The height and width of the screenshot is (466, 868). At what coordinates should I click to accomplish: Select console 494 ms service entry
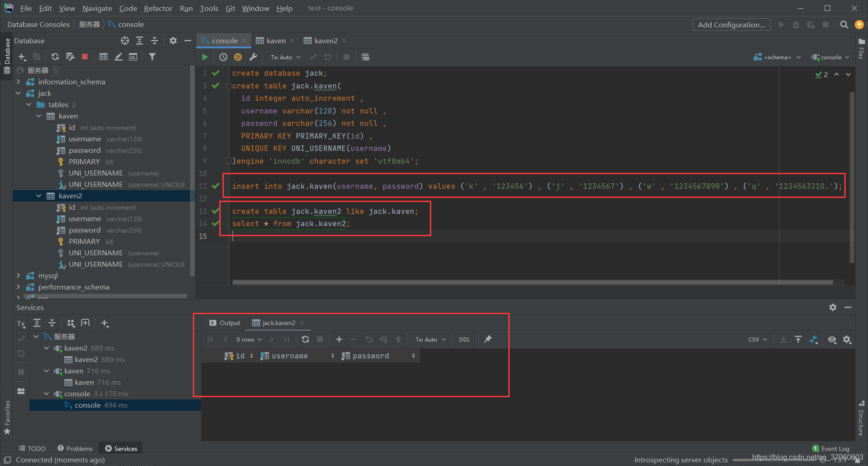coord(115,405)
